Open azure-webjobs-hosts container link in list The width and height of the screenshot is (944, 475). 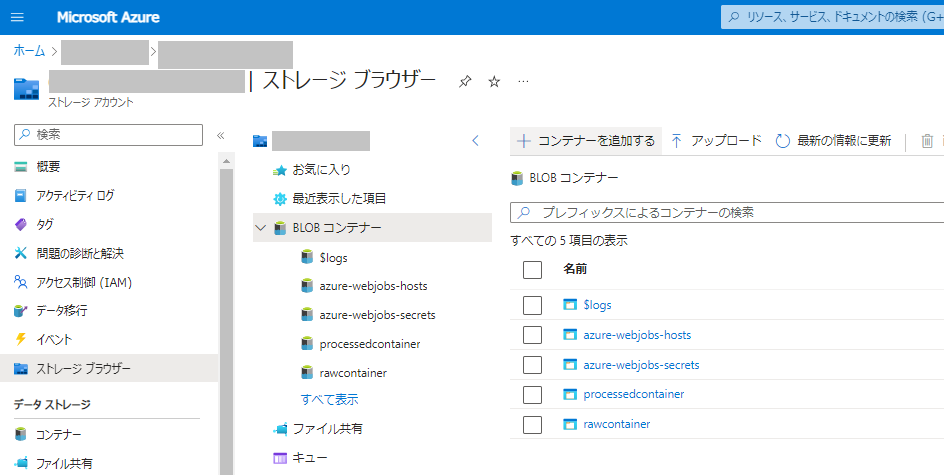[x=637, y=335]
